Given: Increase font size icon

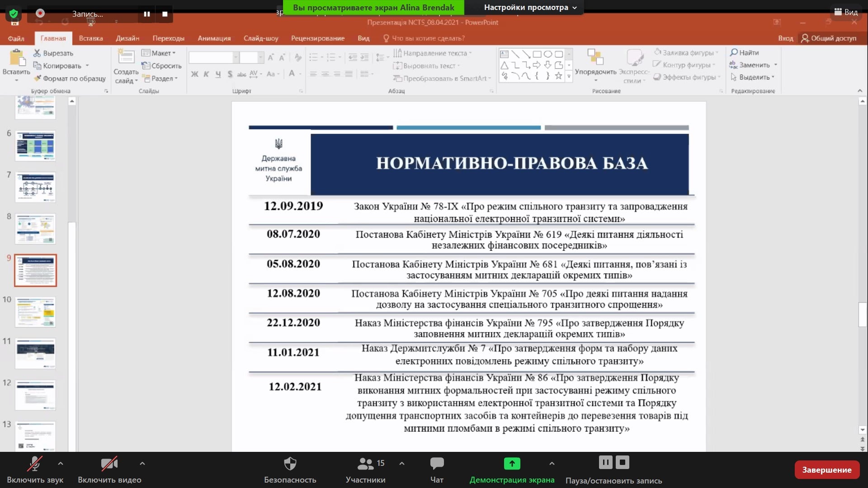Looking at the screenshot, I should 270,57.
